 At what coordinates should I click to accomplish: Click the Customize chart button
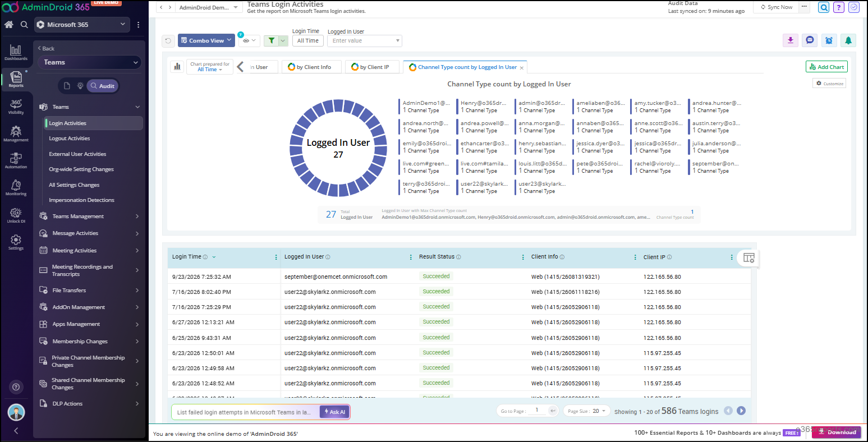829,83
